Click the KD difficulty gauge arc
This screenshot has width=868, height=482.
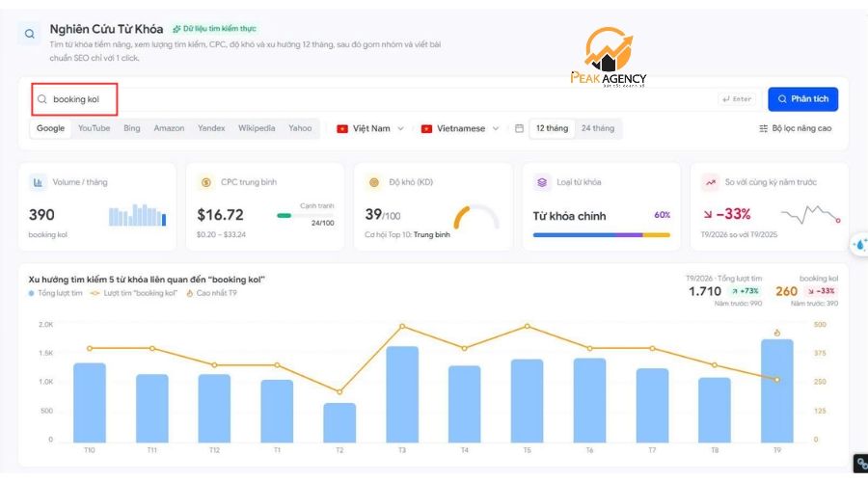pyautogui.click(x=476, y=216)
